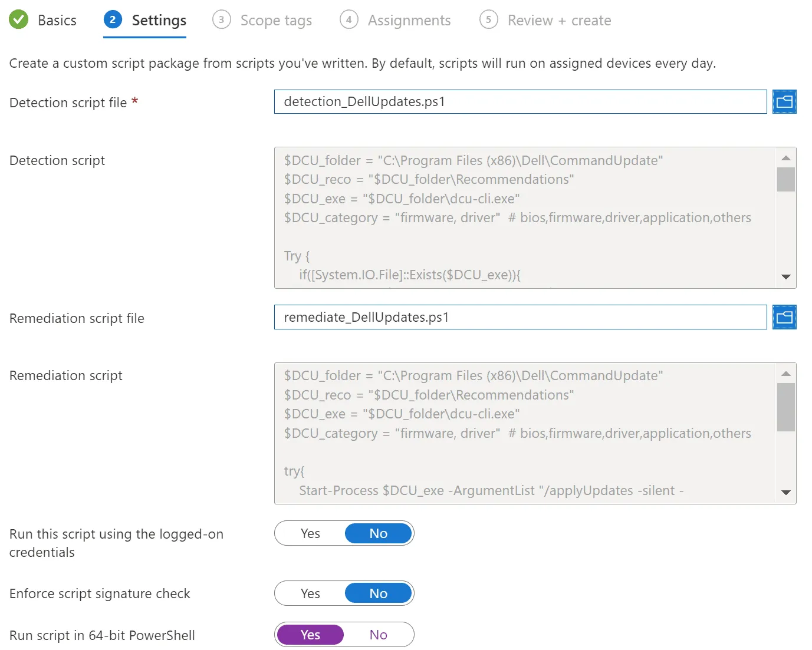The height and width of the screenshot is (650, 812).
Task: Click the 'Enforce script signature check' label
Action: [x=100, y=593]
